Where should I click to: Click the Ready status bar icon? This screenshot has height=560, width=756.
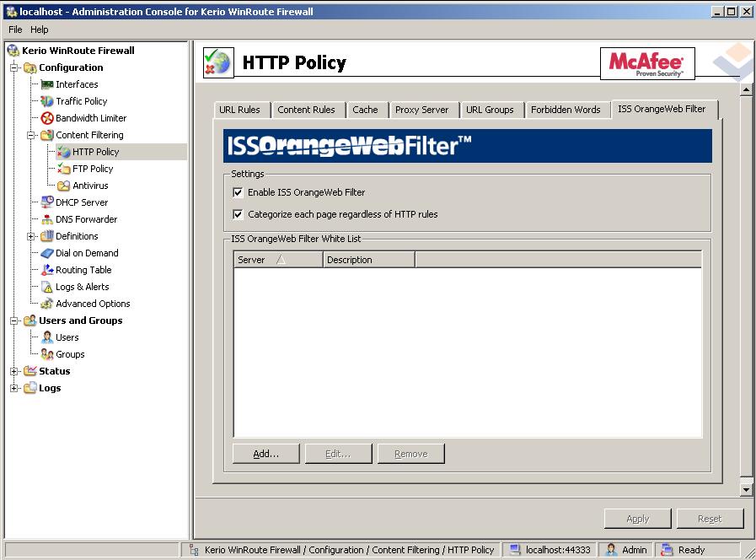[668, 550]
